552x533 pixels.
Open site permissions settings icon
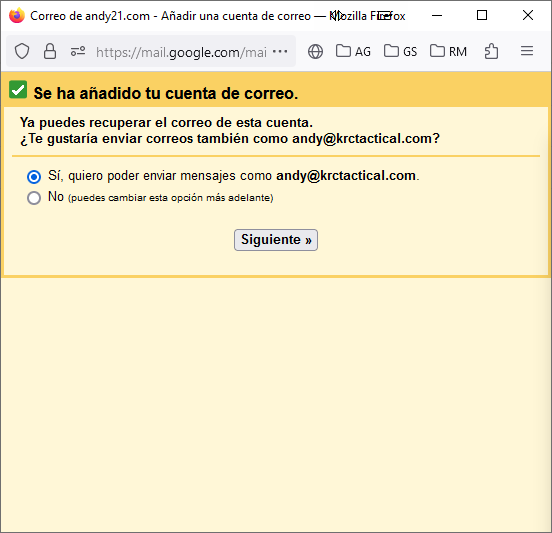78,51
